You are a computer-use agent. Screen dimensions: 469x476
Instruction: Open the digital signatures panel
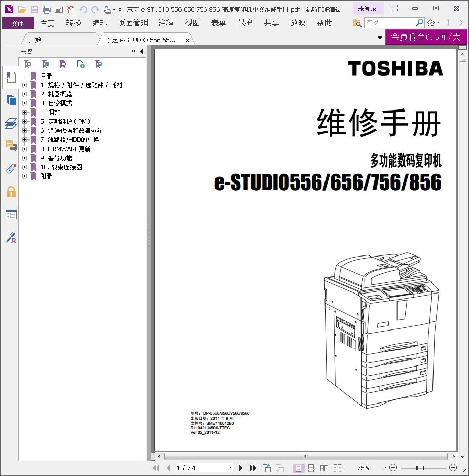11,238
